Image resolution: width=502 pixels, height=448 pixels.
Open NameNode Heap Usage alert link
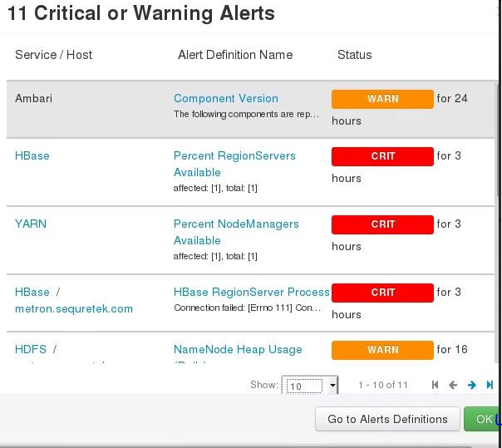coord(238,349)
